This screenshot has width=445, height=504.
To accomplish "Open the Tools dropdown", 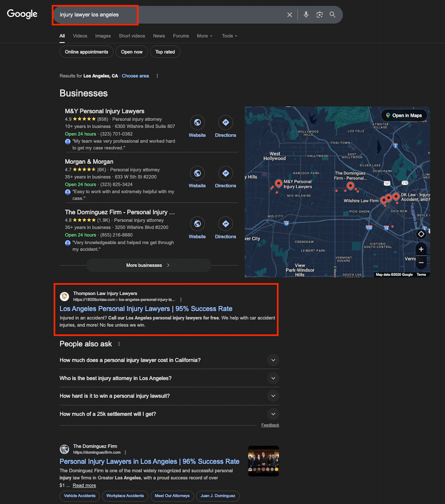I will click(229, 36).
